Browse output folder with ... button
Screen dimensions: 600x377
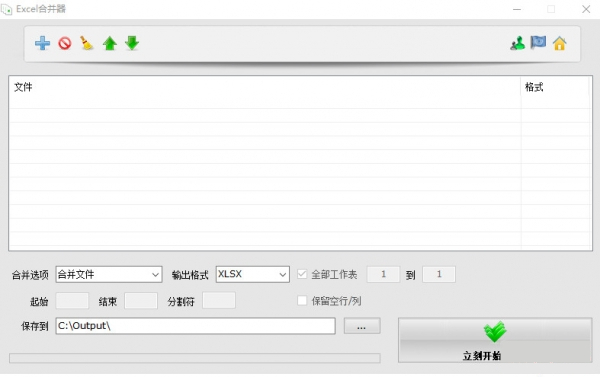(362, 326)
